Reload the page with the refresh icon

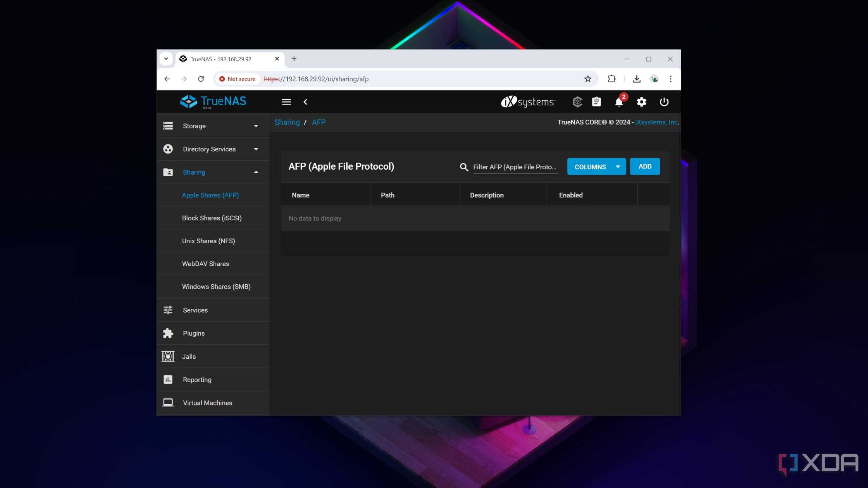[x=201, y=79]
